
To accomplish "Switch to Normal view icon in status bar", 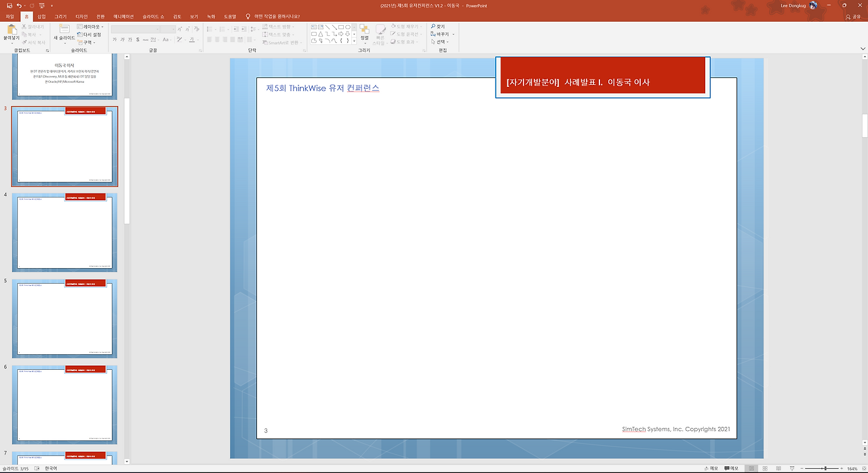I will click(751, 468).
